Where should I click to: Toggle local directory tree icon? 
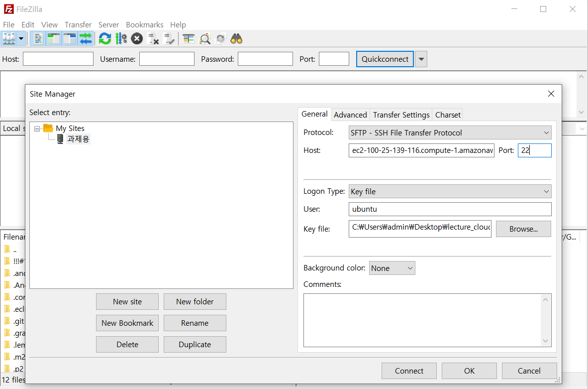point(54,39)
